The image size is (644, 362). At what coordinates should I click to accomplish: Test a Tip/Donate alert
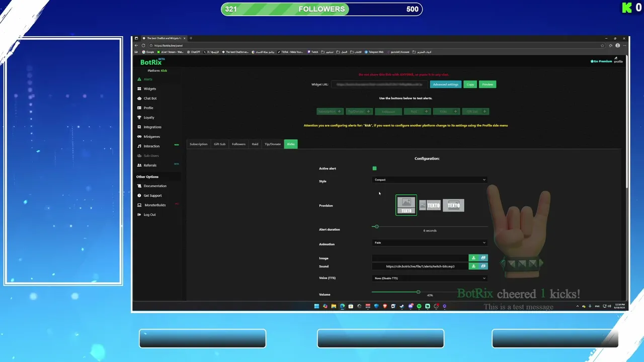(x=359, y=112)
